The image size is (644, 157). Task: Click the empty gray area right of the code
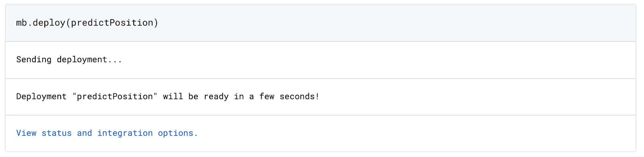(396, 23)
